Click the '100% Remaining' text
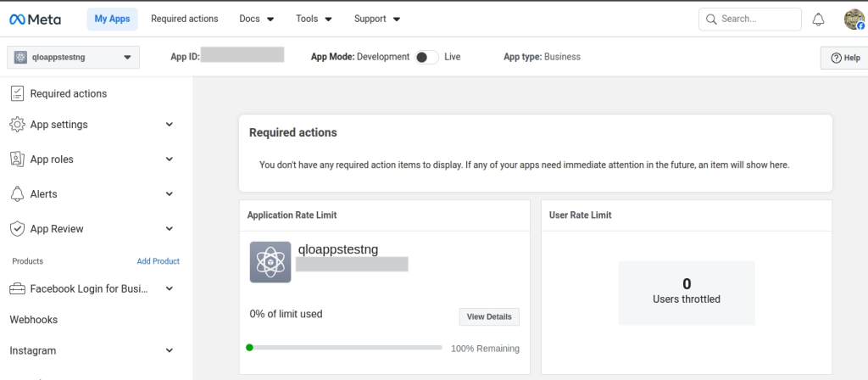The height and width of the screenshot is (380, 868). pyautogui.click(x=486, y=349)
